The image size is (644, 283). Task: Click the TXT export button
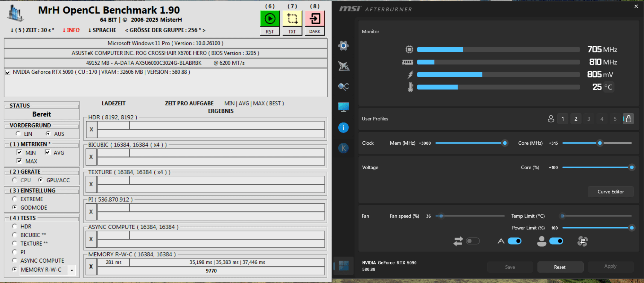tap(292, 31)
